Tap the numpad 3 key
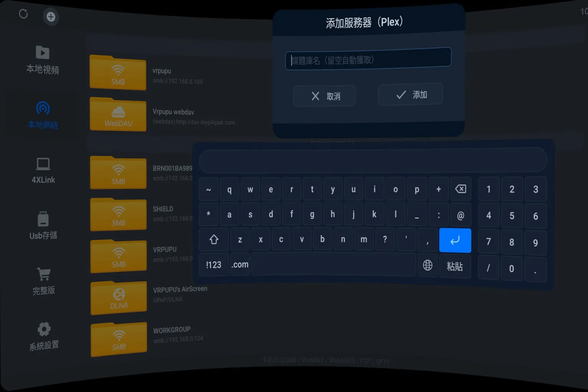The width and height of the screenshot is (588, 392). pyautogui.click(x=536, y=189)
